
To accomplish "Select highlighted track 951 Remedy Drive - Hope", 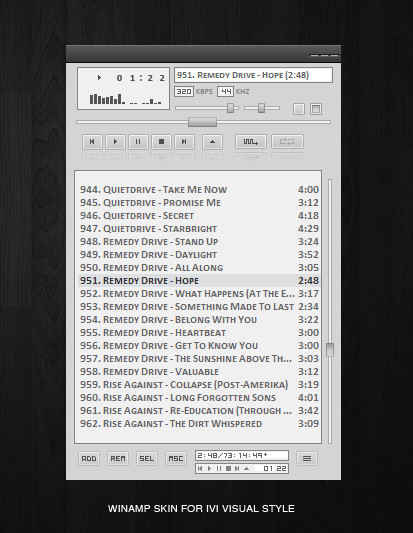I will (200, 281).
